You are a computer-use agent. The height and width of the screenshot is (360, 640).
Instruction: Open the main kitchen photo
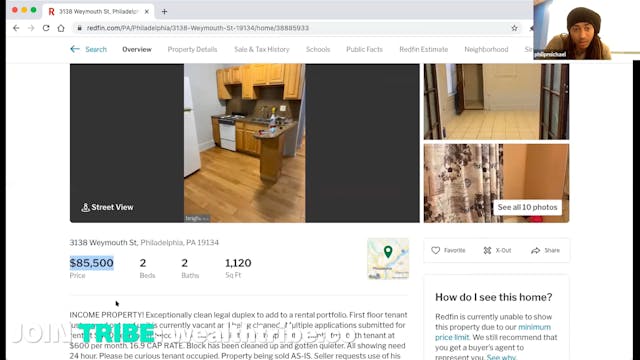(244, 143)
